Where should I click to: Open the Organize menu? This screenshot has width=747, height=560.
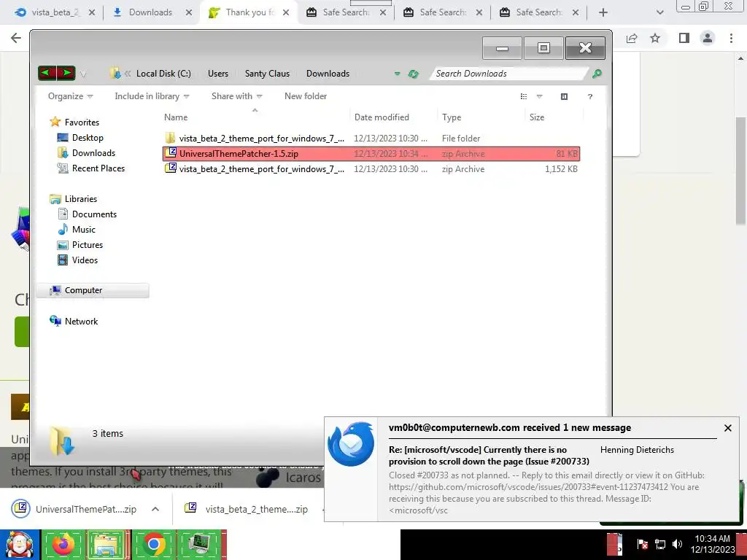pos(70,96)
